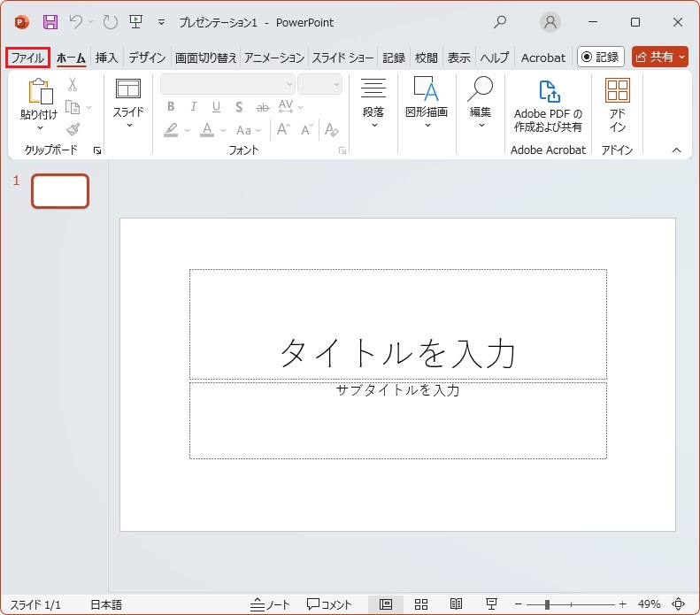The height and width of the screenshot is (615, 700).
Task: Switch to the Insert (挿入) tab
Action: point(106,58)
